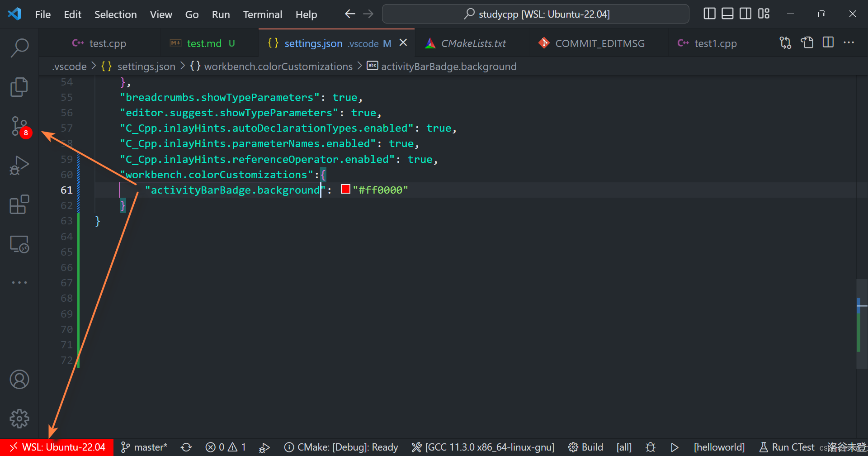Open changes compare icon in editor toolbar

785,43
